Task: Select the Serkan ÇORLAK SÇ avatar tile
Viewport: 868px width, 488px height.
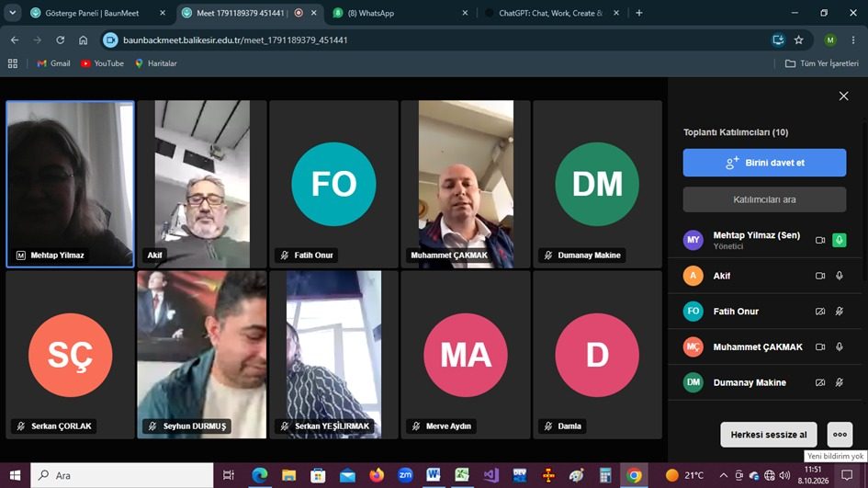Action: pyautogui.click(x=71, y=355)
